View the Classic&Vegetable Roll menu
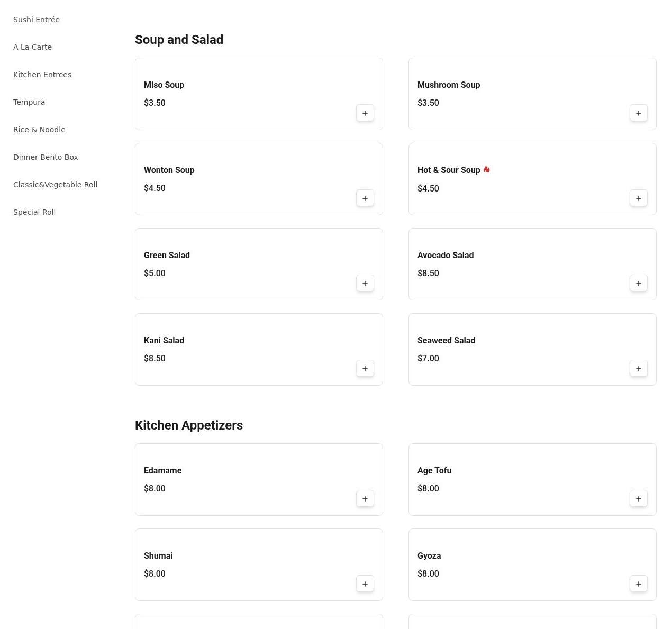The width and height of the screenshot is (672, 629). click(55, 185)
